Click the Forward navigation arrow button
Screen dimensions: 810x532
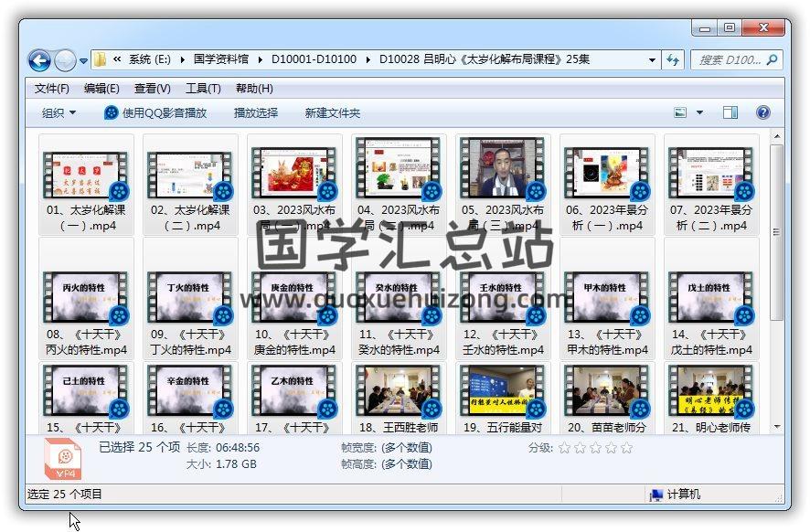pyautogui.click(x=65, y=60)
